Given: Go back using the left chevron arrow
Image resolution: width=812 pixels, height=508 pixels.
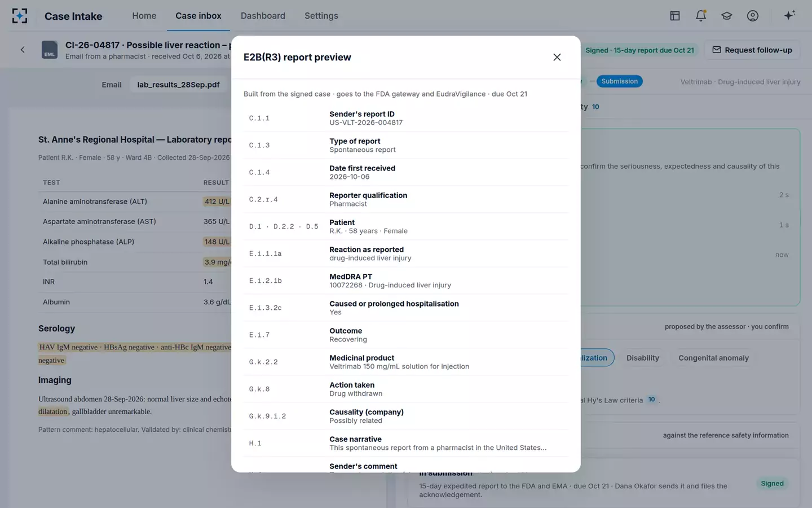Looking at the screenshot, I should click(23, 50).
